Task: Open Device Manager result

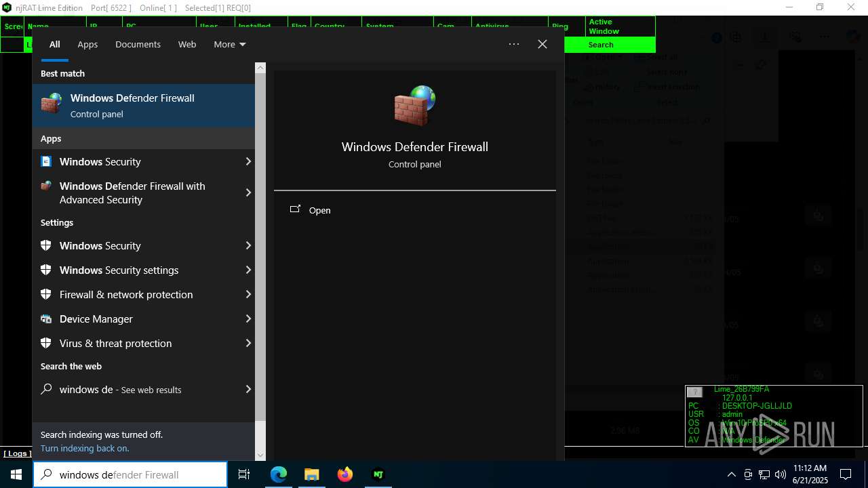Action: [x=137, y=319]
